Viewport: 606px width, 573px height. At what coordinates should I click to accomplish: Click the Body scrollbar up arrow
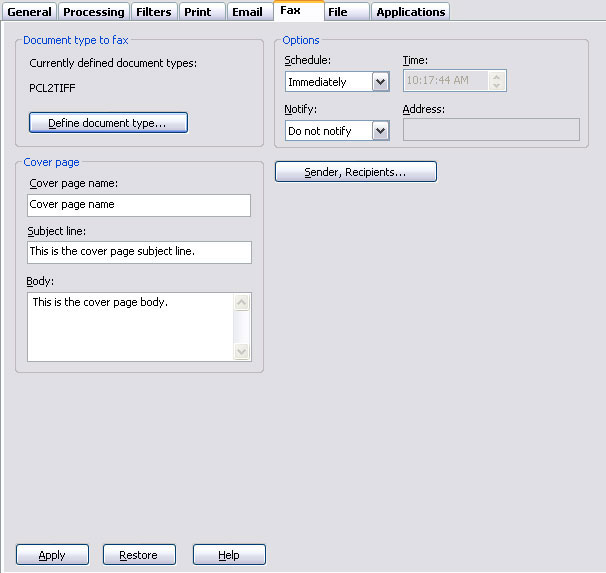click(x=241, y=302)
